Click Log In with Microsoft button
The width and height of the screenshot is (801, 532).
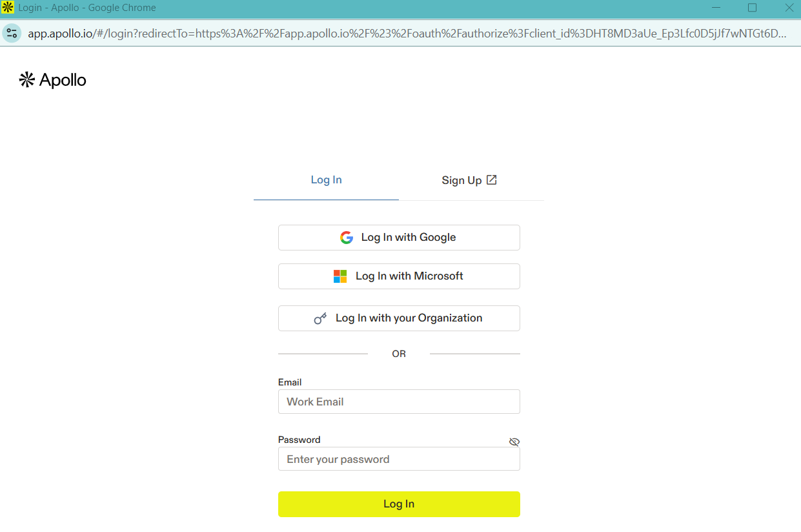click(x=399, y=276)
